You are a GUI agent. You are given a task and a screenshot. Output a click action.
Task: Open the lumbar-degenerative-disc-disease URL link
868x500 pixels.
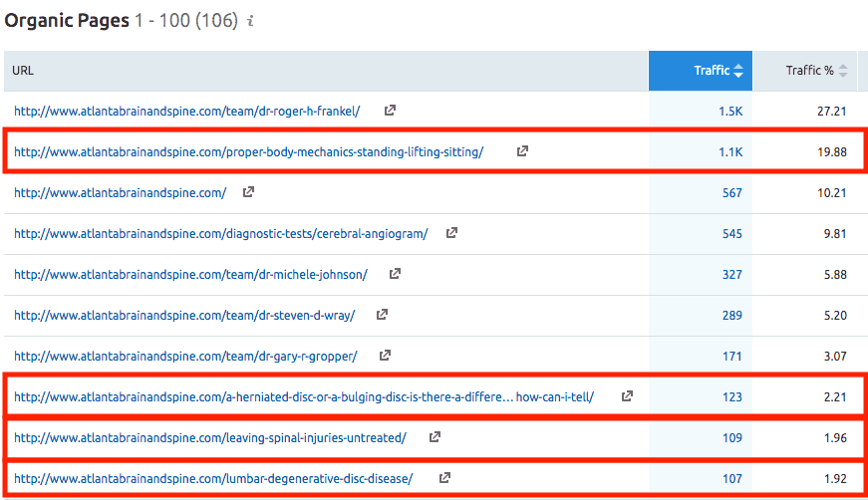point(213,479)
